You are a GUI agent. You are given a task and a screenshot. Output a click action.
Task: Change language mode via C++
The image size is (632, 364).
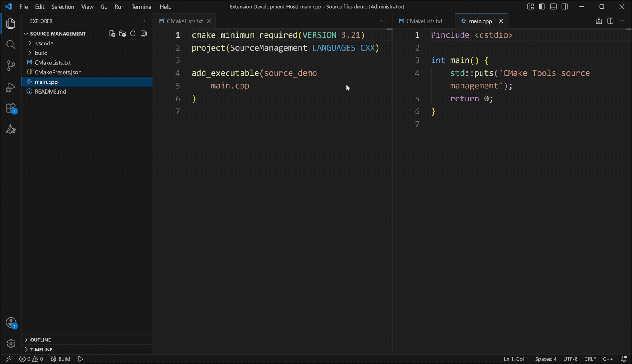(x=608, y=359)
